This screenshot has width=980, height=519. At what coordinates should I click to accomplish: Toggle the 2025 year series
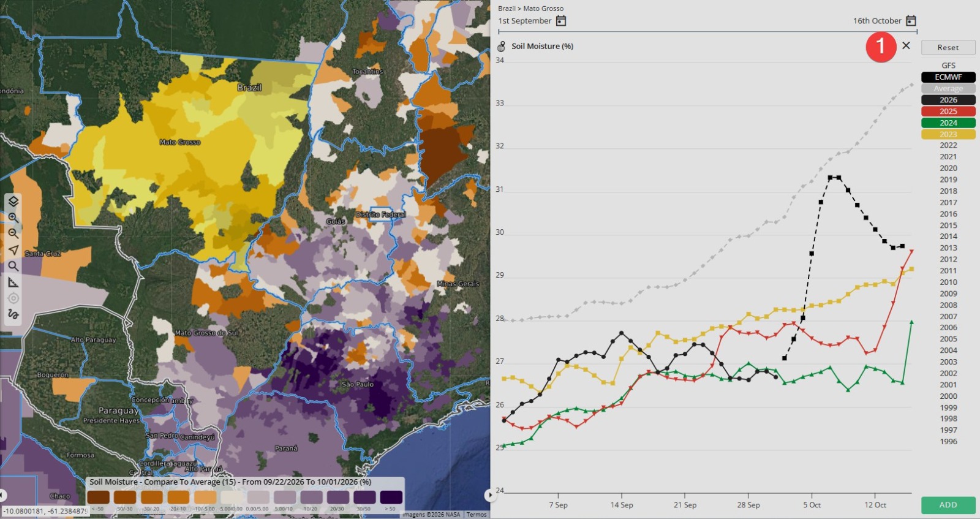948,112
